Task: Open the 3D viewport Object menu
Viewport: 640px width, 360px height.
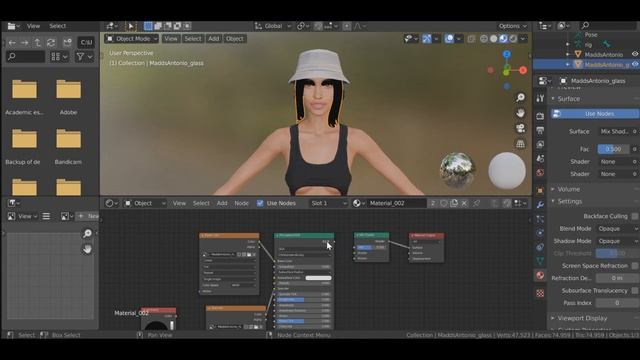Action: 235,39
